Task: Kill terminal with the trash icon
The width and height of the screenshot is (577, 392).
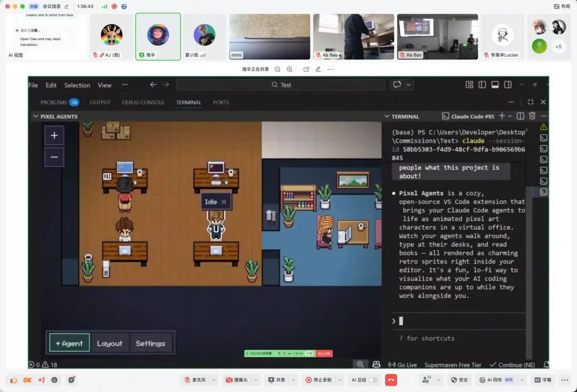Action: pos(532,116)
